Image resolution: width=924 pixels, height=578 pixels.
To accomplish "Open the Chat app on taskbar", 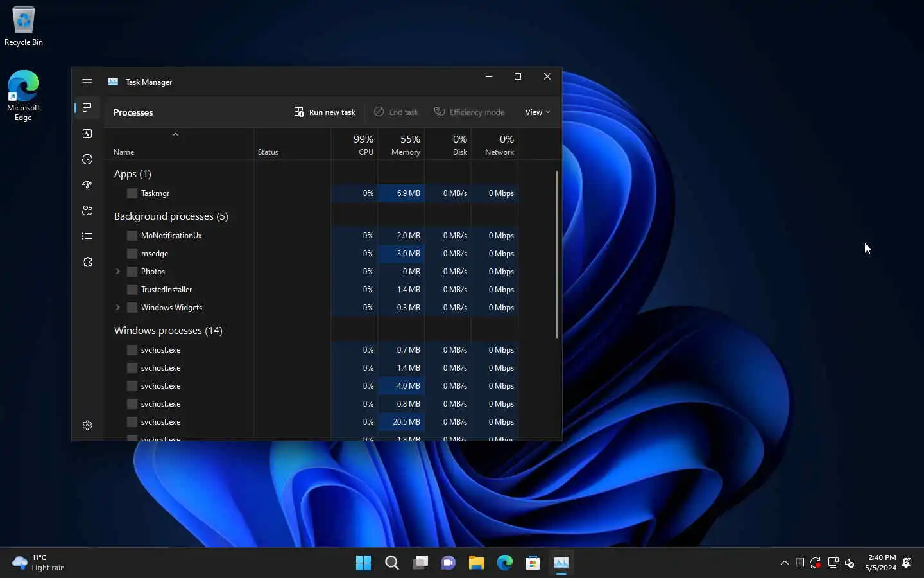I will [448, 563].
